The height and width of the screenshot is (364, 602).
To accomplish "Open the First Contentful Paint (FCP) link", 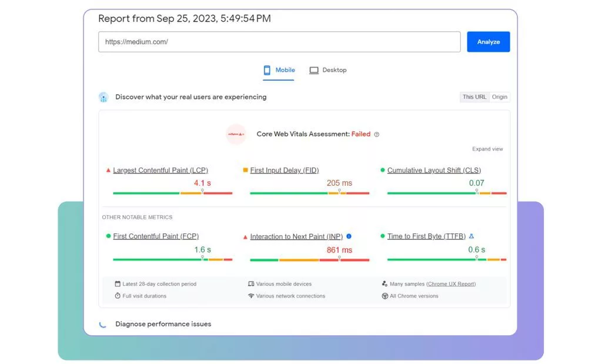I will (156, 236).
